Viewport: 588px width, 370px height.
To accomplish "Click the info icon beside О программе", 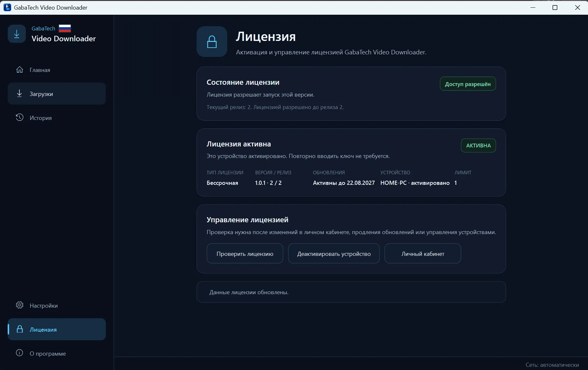I will point(19,353).
